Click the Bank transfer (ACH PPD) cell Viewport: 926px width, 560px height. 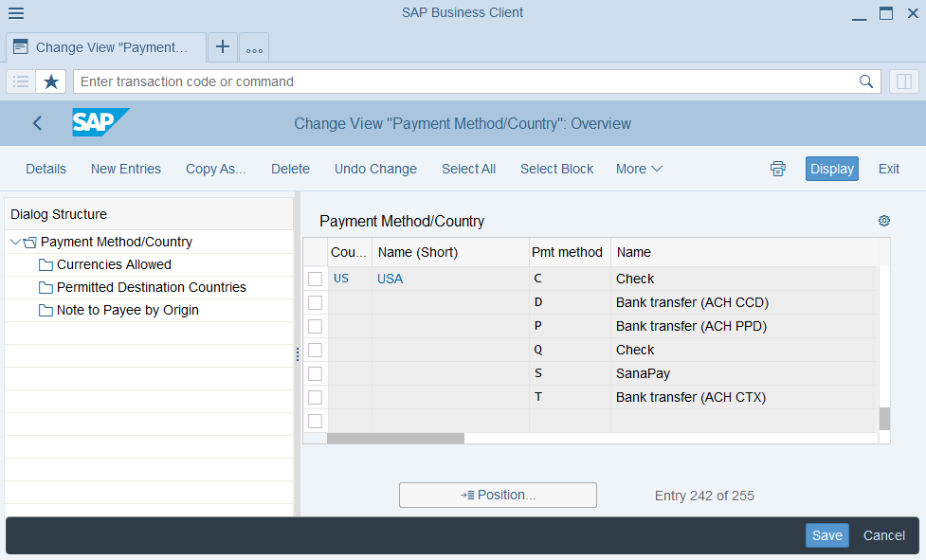(744, 326)
